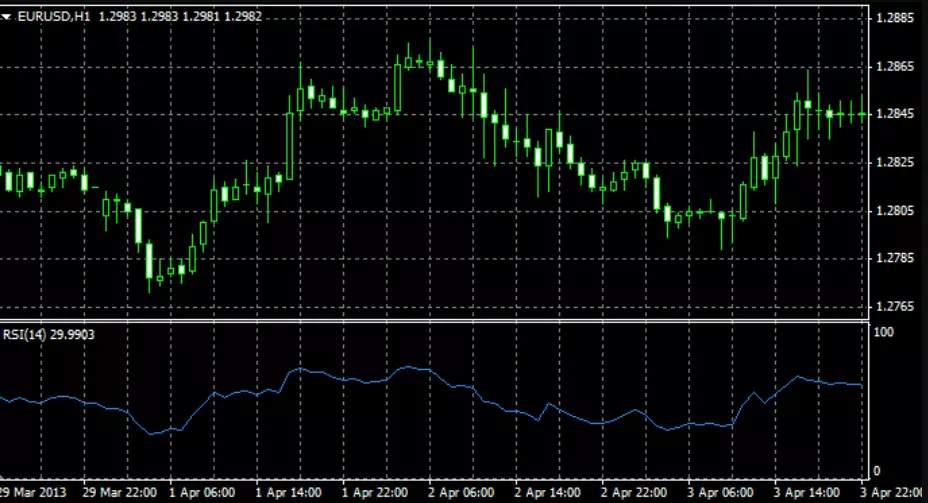Click the 1.2785 price scale label
This screenshot has width=928, height=503.
(895, 258)
